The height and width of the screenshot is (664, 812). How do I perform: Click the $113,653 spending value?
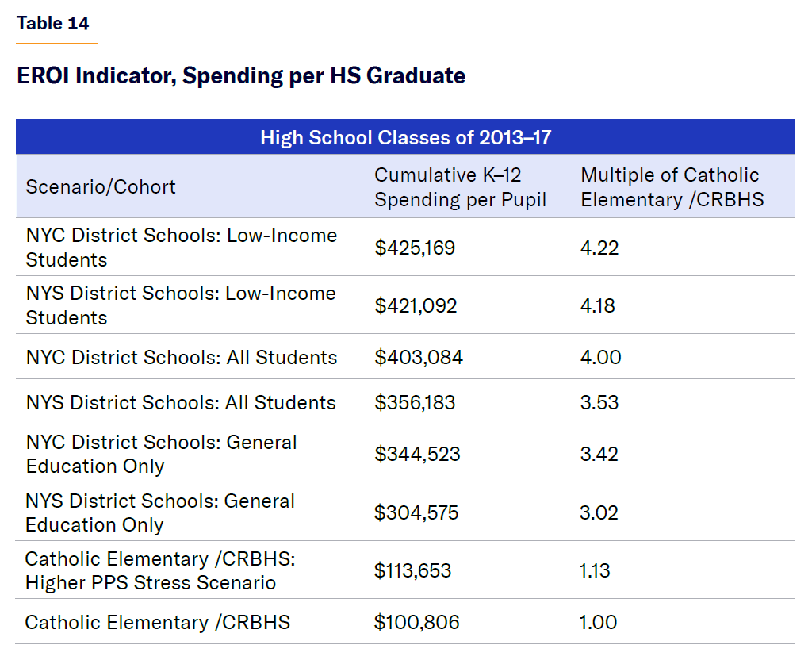[x=412, y=570]
